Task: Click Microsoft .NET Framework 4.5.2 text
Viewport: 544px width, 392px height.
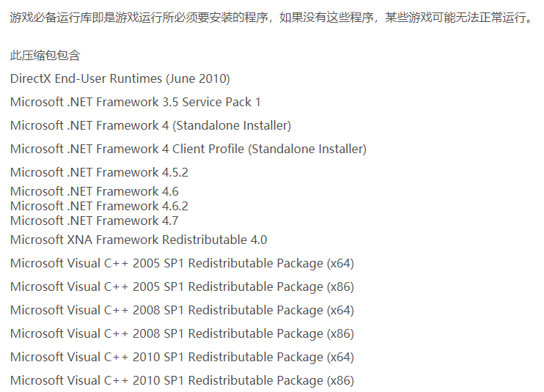Action: (99, 172)
